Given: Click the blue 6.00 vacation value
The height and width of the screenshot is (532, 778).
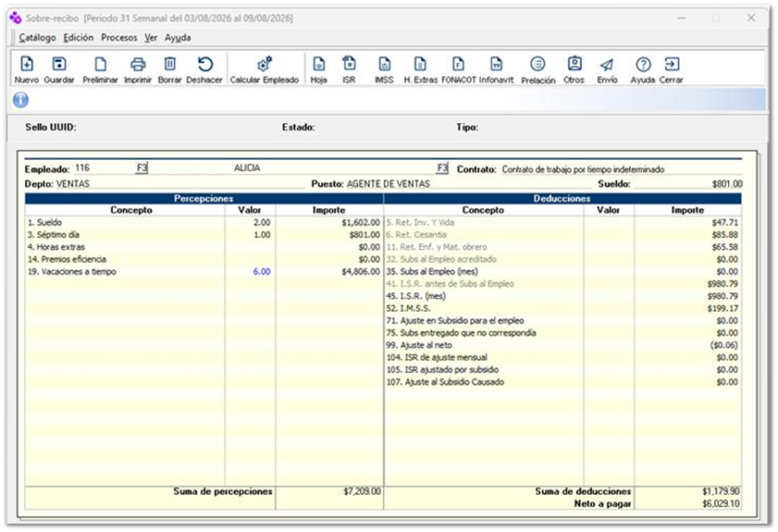Looking at the screenshot, I should click(x=262, y=271).
